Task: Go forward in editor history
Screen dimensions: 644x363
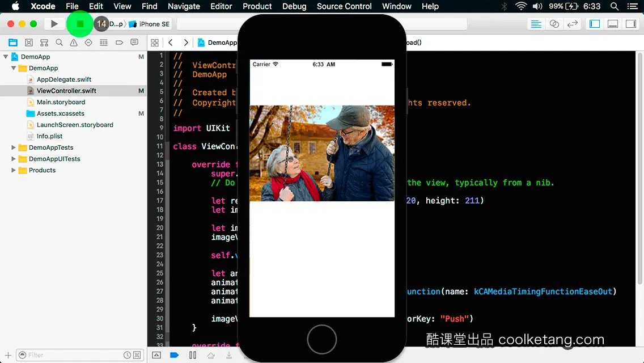Action: 186,43
